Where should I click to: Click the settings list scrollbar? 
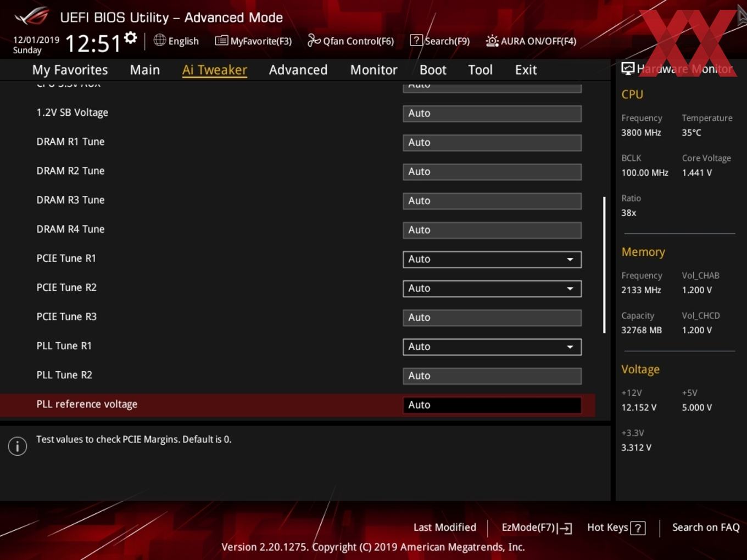click(x=604, y=265)
